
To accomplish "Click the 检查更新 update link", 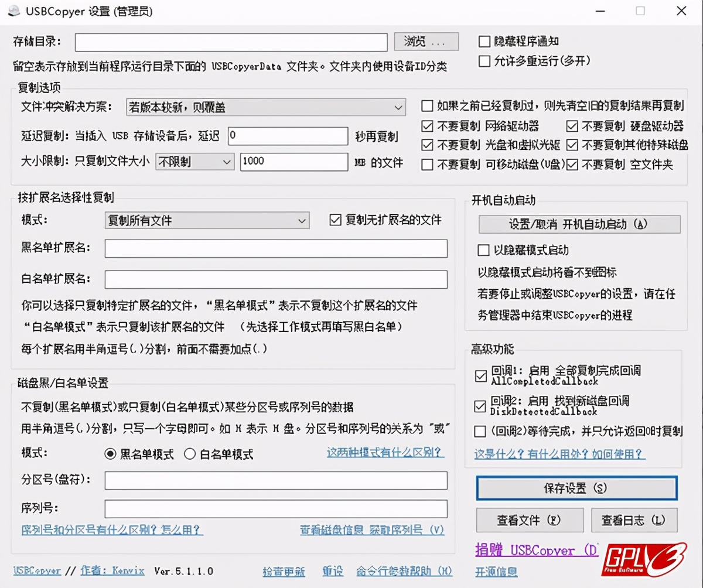I will pyautogui.click(x=284, y=571).
